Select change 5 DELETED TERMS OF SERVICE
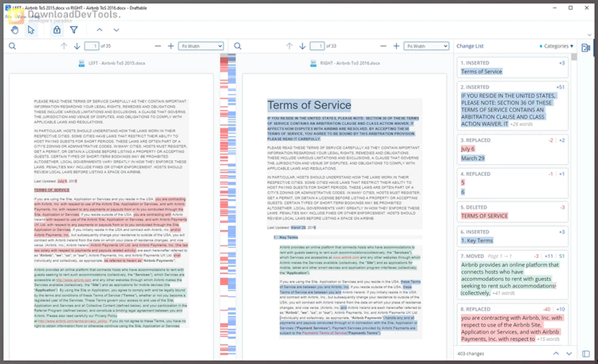 tap(513, 212)
